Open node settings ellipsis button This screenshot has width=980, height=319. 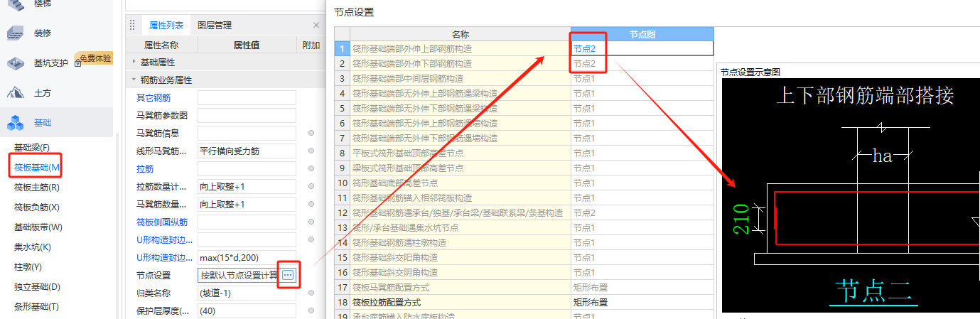pos(288,275)
